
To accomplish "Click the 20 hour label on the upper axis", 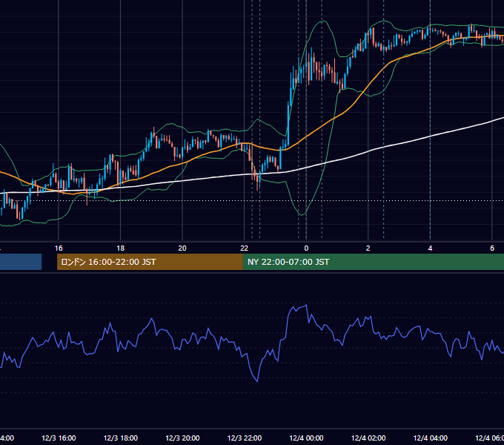I will (x=182, y=248).
